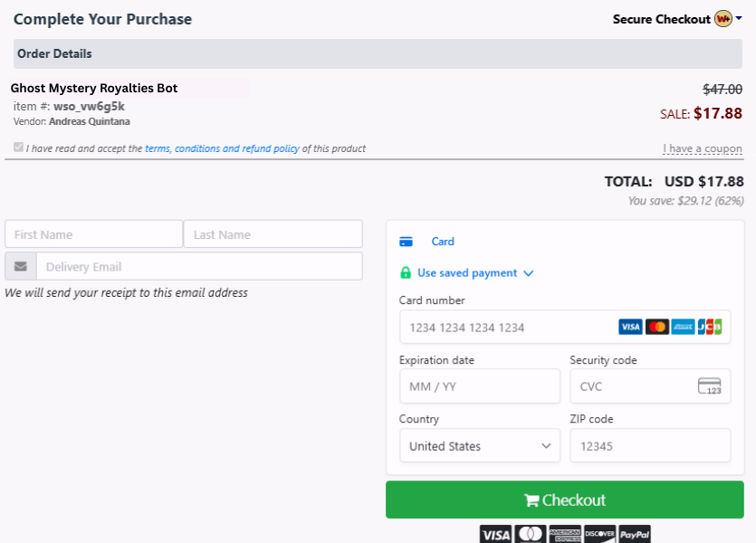This screenshot has height=543, width=756.
Task: Click the receipt email note text
Action: coord(127,292)
